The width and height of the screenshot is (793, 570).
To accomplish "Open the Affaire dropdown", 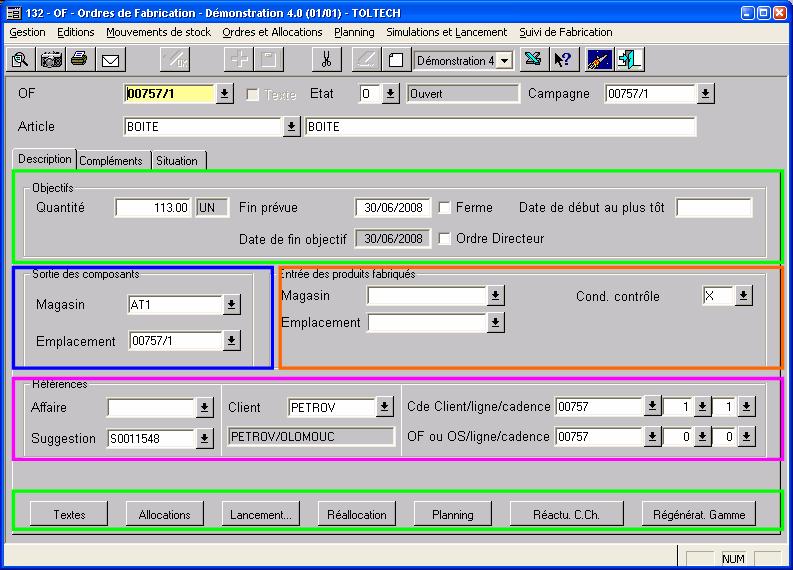I will click(204, 407).
